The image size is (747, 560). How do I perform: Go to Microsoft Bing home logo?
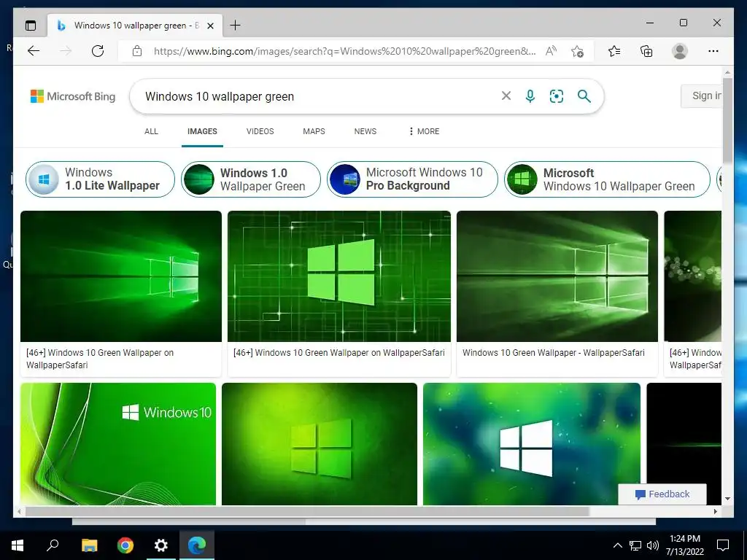pos(73,96)
